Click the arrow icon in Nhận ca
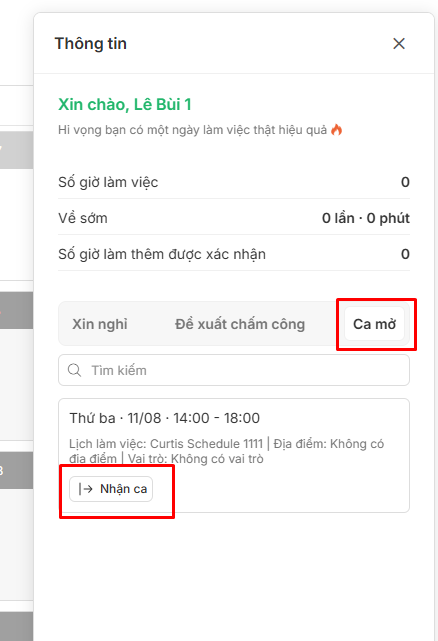The width and height of the screenshot is (438, 641). 85,489
